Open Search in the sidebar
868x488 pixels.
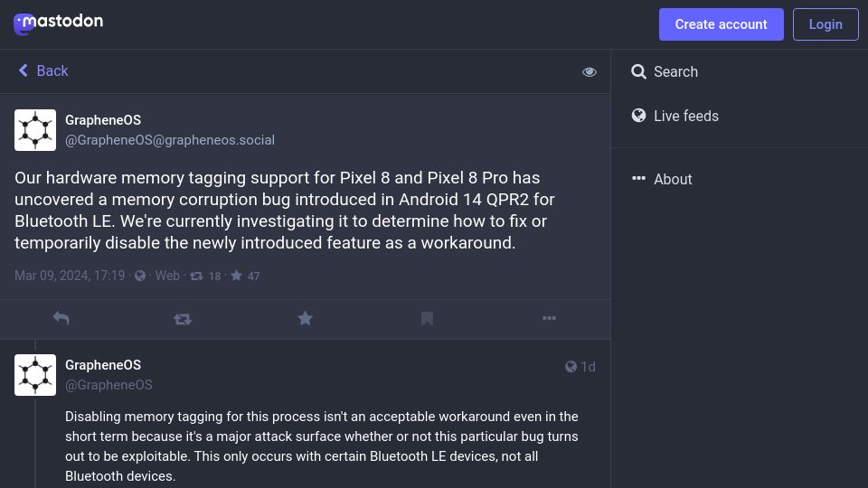665,71
